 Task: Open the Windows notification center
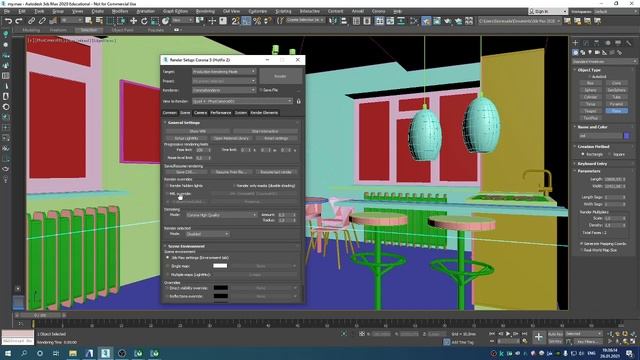coord(630,353)
